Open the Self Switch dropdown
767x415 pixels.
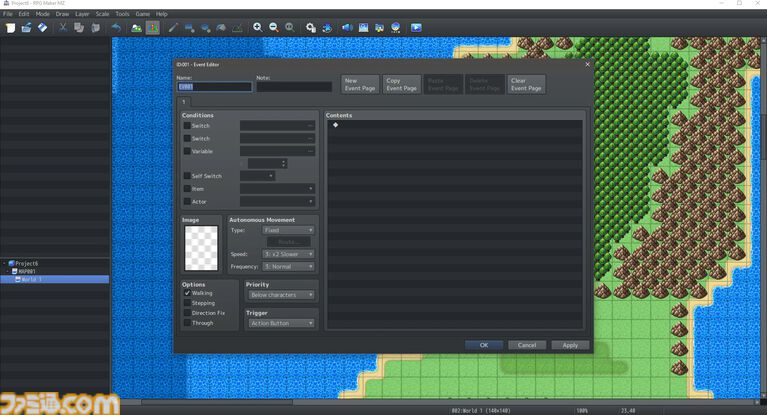pyautogui.click(x=257, y=176)
